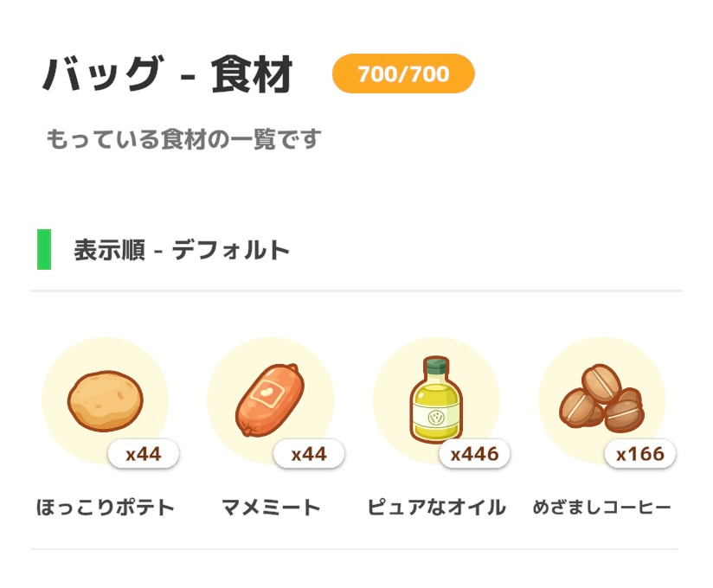Click the pale yellow circle behind the oil bottle
713x588 pixels.
(x=436, y=400)
